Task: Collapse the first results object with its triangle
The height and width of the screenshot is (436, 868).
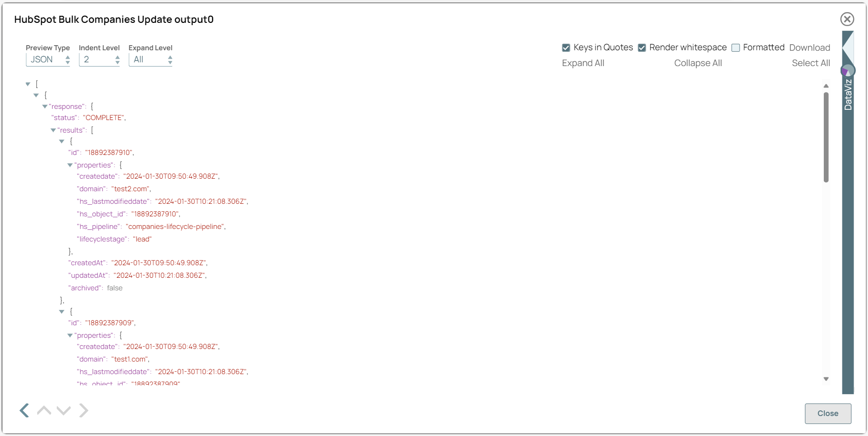Action: (x=62, y=141)
